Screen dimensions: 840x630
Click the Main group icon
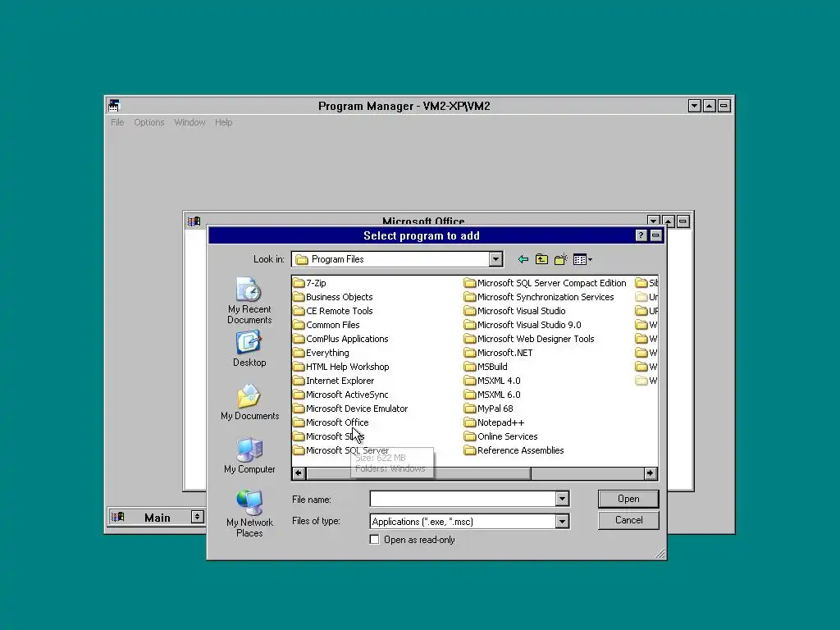[x=118, y=517]
